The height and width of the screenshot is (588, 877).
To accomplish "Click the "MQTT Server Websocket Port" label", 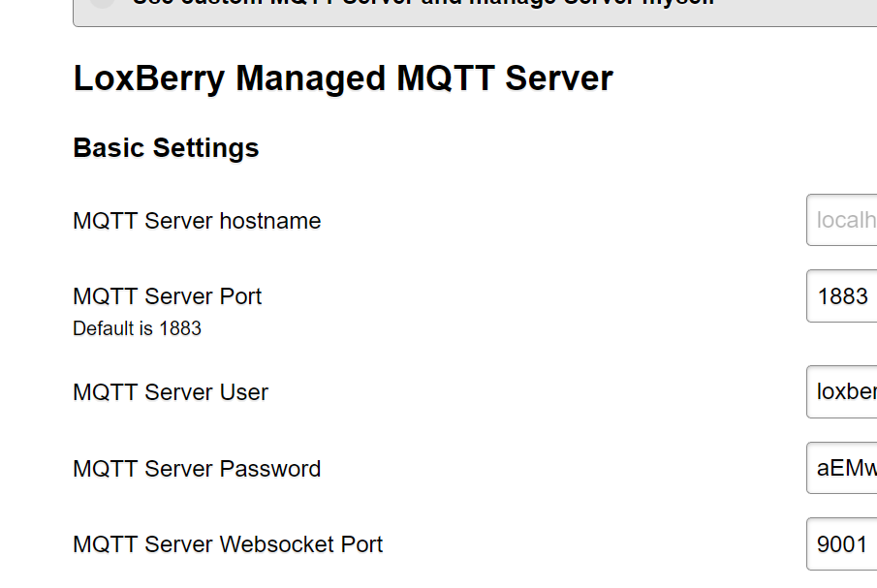I will coord(228,544).
